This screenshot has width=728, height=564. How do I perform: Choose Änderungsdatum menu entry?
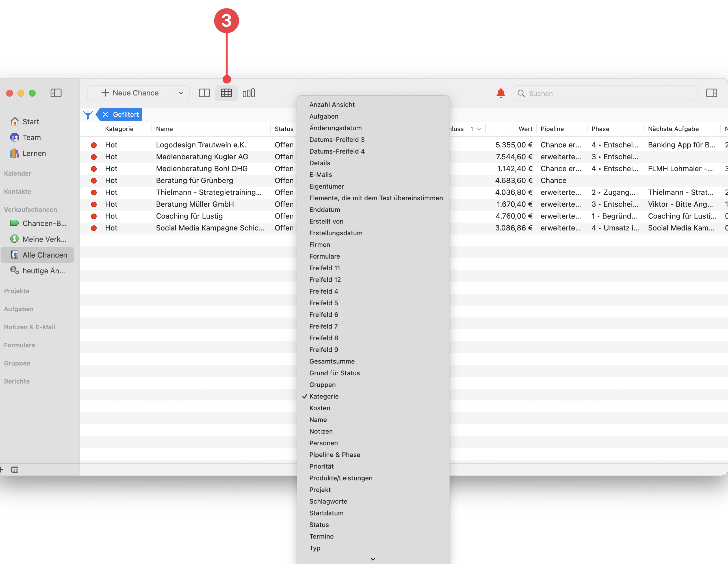click(373, 128)
